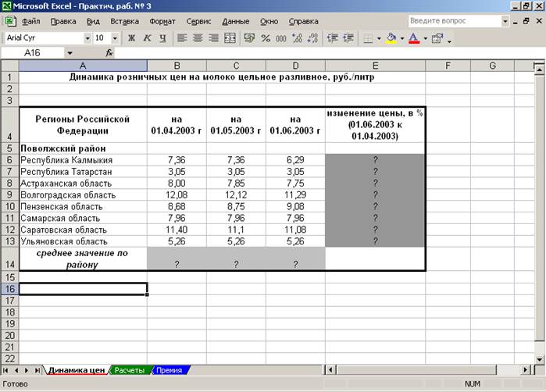Expand the font size dropdown arrow
Image resolution: width=546 pixels, height=392 pixels.
pyautogui.click(x=115, y=37)
